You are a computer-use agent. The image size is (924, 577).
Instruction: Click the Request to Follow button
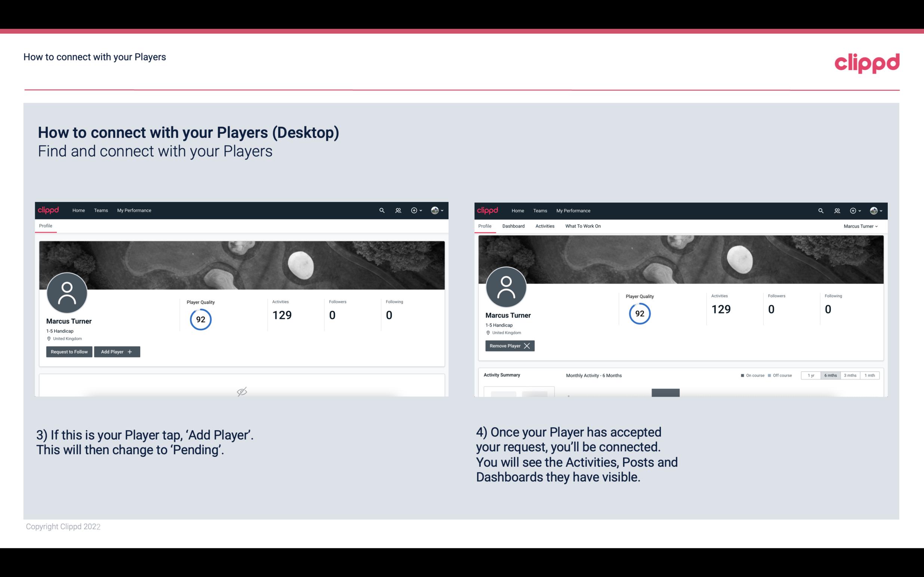pos(68,351)
